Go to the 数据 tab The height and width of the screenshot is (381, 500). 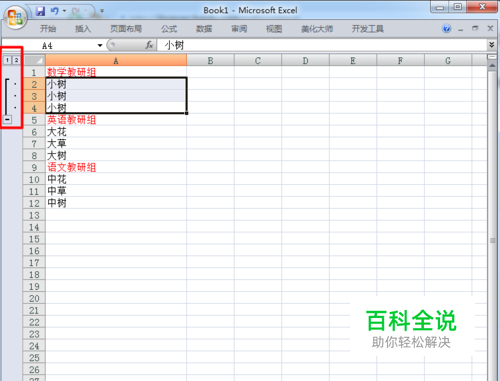pos(204,29)
